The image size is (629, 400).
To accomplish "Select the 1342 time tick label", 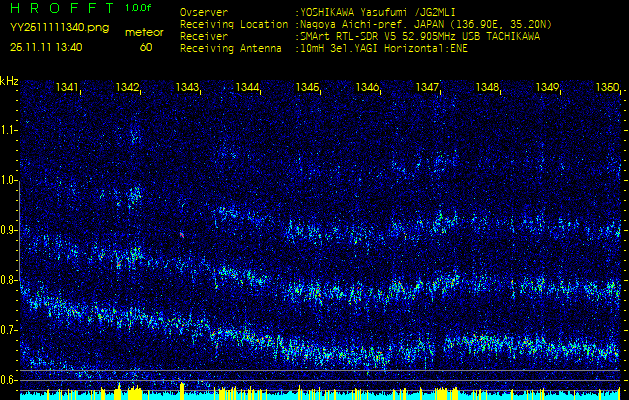I will 128,88.
